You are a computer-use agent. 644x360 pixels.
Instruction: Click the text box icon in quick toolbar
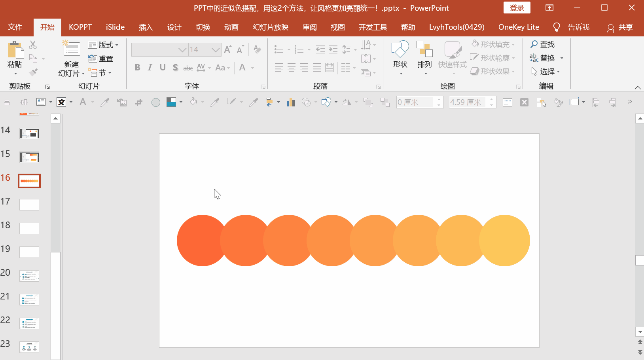[41, 102]
